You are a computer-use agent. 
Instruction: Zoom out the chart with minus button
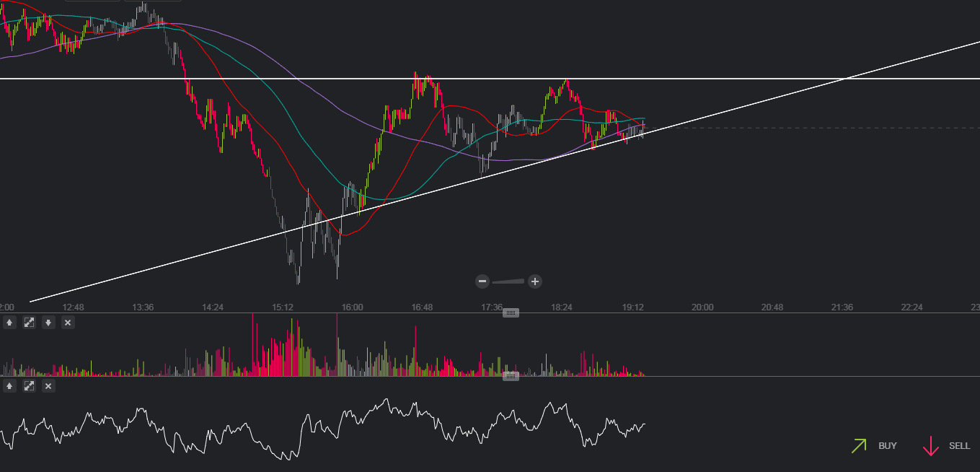point(482,281)
